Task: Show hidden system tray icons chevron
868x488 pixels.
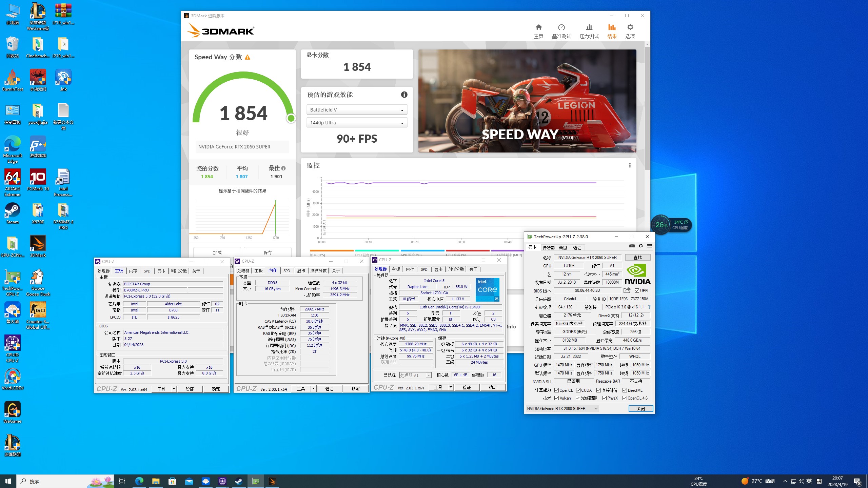Action: tap(785, 481)
